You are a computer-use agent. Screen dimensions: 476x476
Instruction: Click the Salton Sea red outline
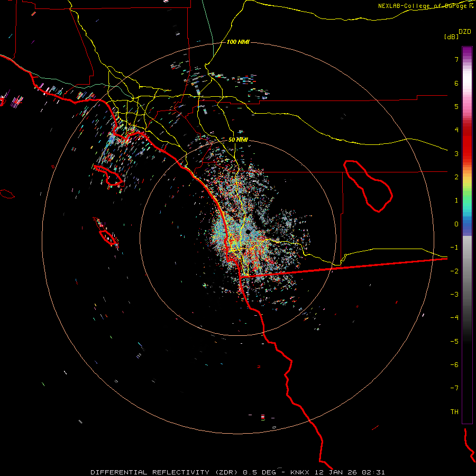pos(368,186)
